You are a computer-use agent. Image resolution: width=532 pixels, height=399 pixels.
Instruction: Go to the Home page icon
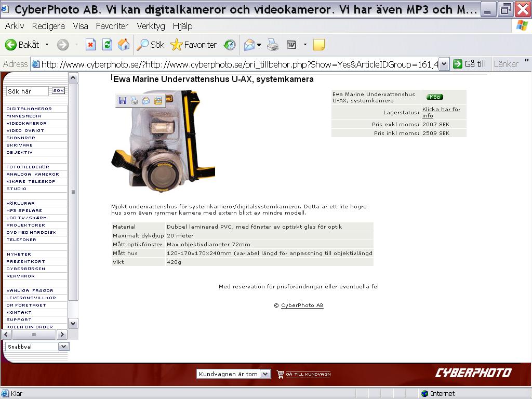point(124,45)
